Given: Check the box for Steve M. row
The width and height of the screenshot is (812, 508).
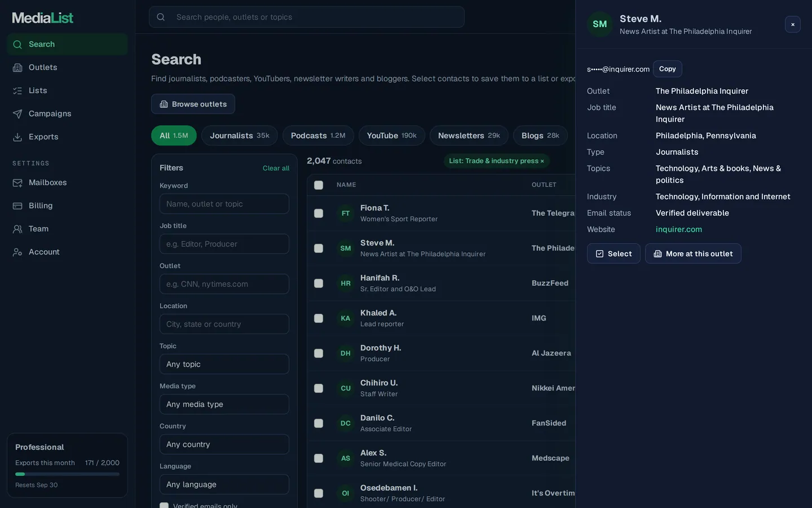Looking at the screenshot, I should pos(319,248).
